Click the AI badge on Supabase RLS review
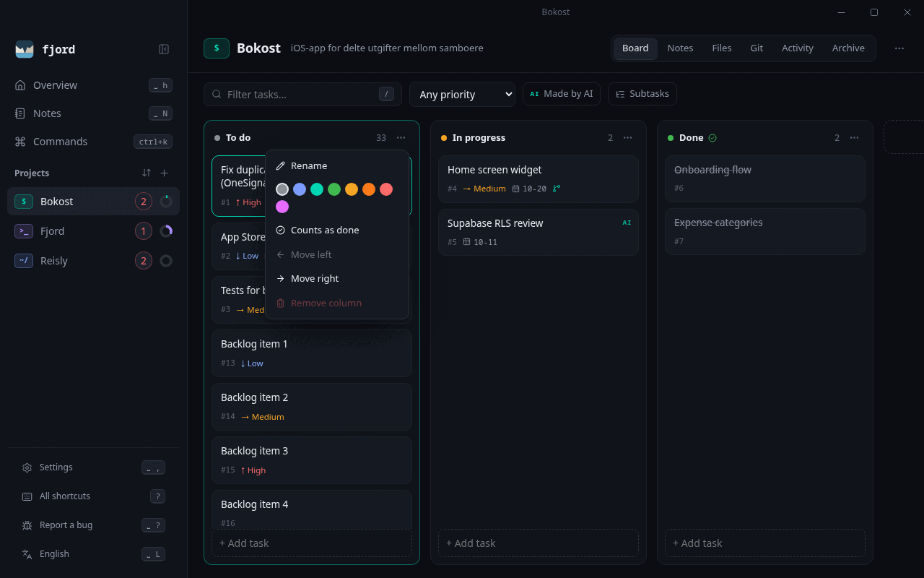 coord(627,223)
